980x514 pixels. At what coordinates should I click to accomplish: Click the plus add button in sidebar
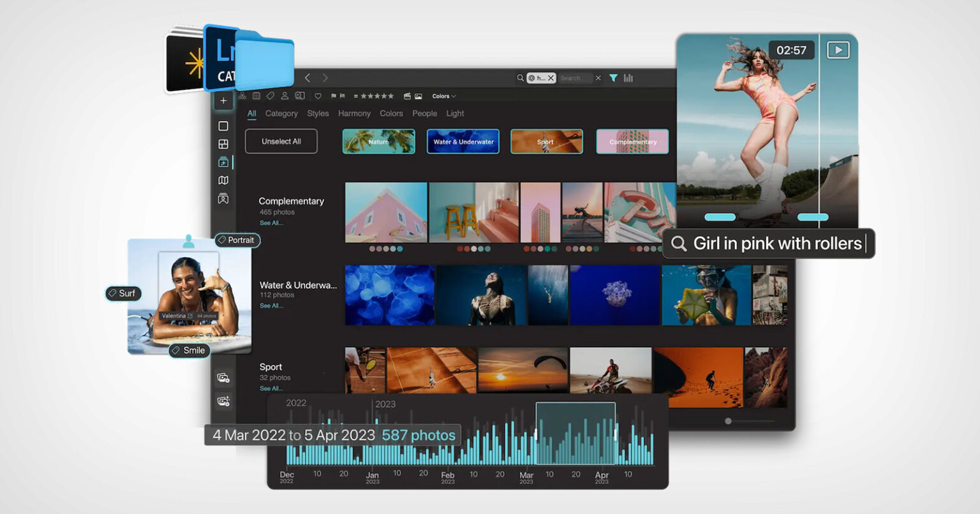(223, 101)
